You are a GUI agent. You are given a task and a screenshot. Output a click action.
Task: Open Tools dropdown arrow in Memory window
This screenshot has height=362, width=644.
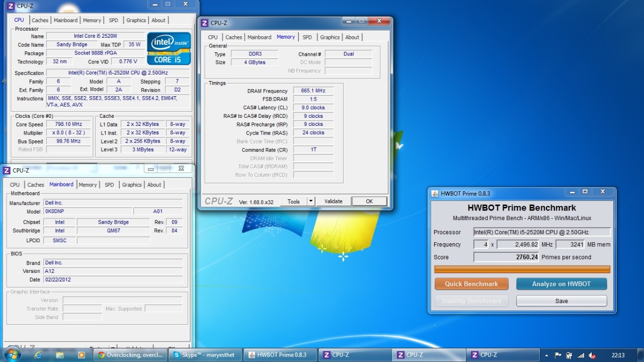pyautogui.click(x=311, y=201)
